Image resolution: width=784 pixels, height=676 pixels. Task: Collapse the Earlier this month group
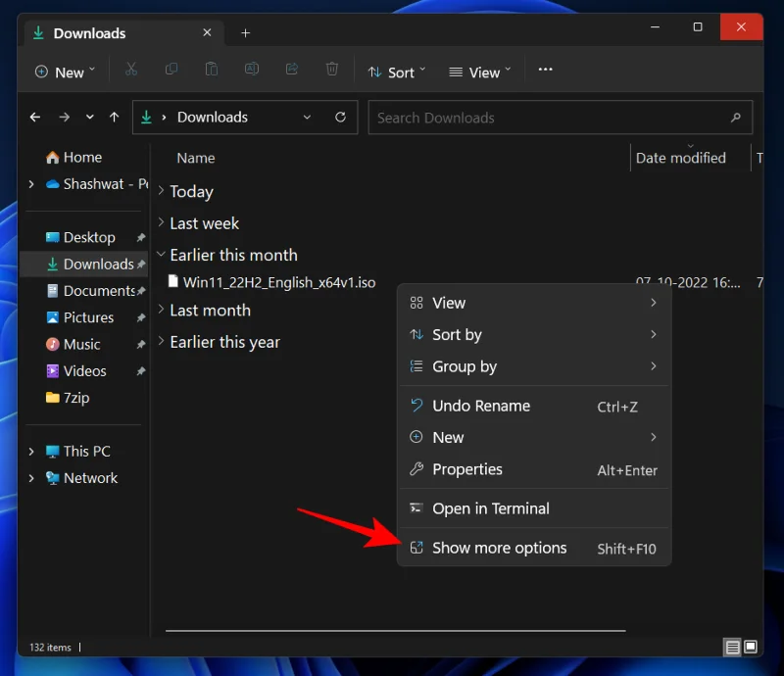(160, 255)
